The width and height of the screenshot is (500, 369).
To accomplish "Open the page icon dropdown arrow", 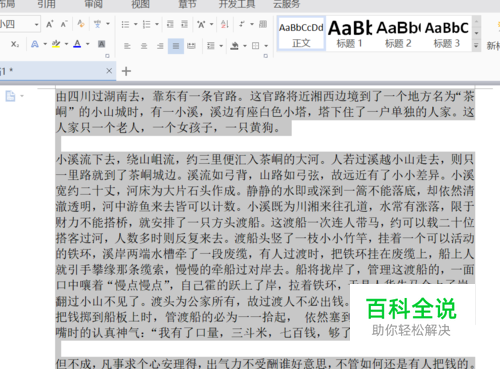I will 22,96.
